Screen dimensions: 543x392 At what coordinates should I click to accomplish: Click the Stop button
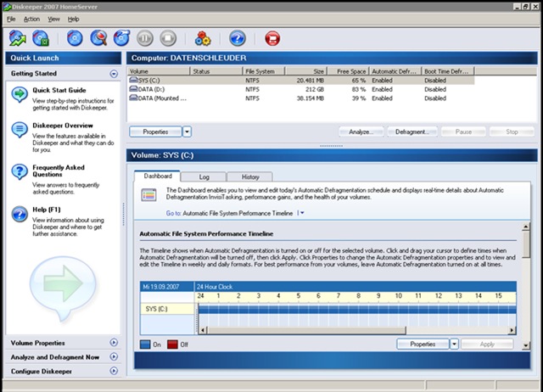coord(512,132)
